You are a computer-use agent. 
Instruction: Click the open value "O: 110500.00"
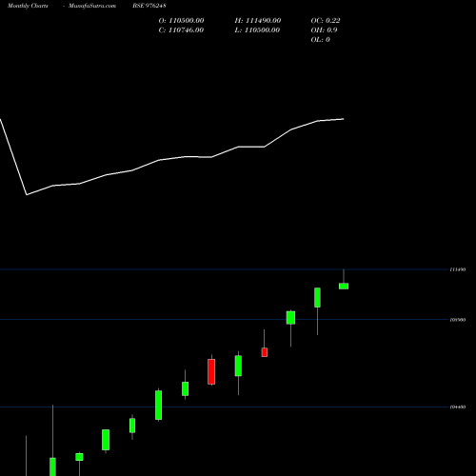181,20
